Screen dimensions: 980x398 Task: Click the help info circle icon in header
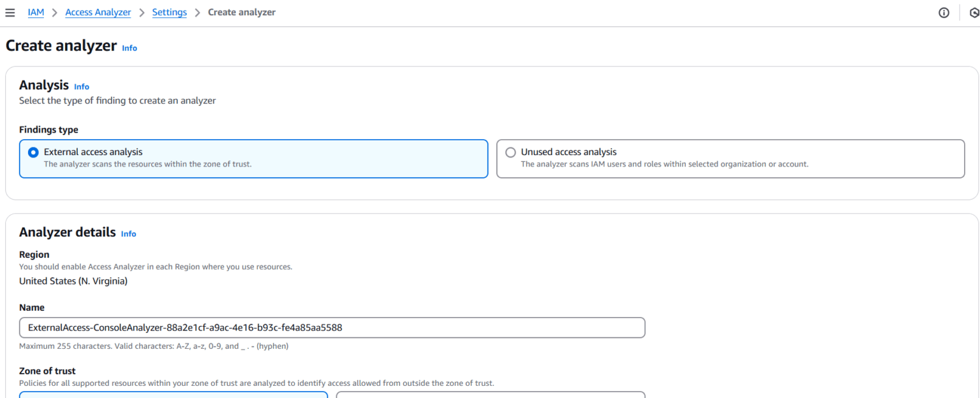[x=944, y=12]
